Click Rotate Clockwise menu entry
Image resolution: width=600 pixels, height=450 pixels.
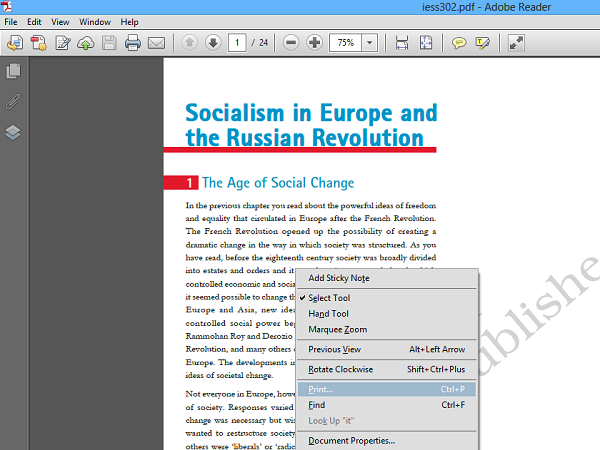click(x=341, y=369)
